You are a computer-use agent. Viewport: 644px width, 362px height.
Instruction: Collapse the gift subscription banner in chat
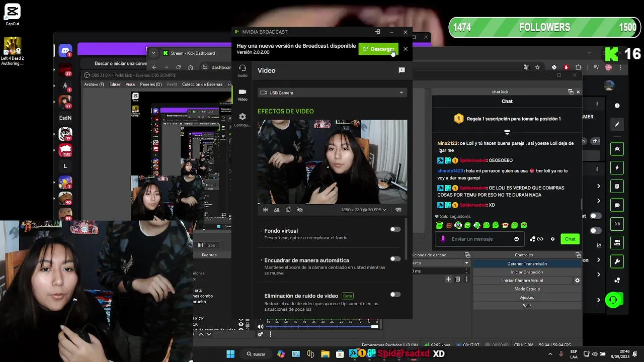507,132
